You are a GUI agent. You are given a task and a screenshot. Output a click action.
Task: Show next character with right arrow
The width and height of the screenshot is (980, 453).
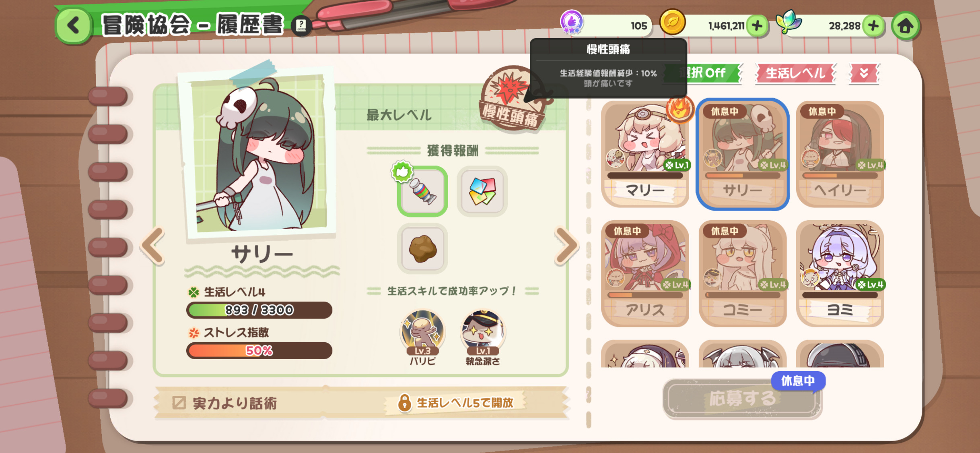(x=566, y=246)
